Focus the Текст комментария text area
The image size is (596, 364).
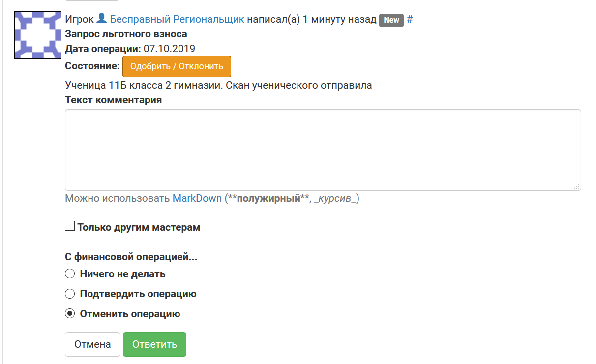pos(323,150)
